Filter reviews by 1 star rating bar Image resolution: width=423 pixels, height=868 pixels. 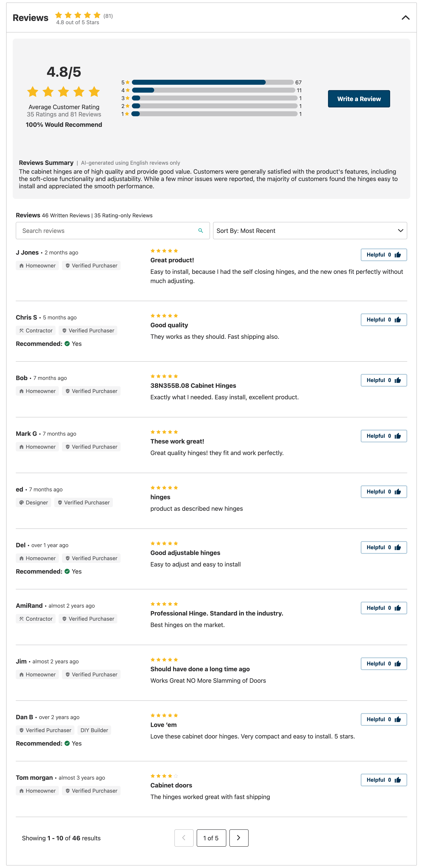214,114
